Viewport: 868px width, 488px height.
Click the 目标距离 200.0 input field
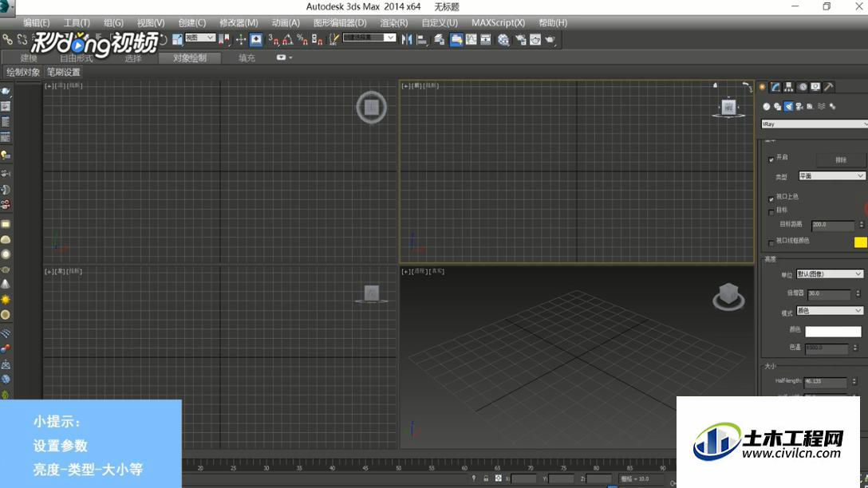(x=833, y=225)
